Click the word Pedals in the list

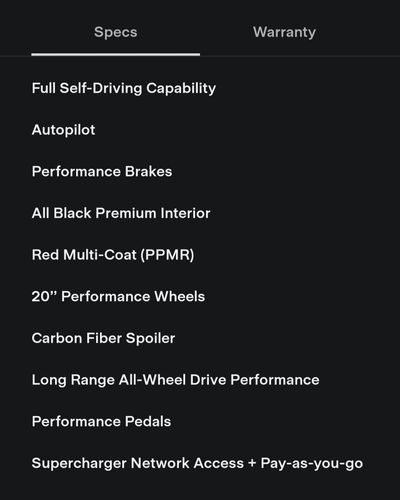tap(148, 422)
